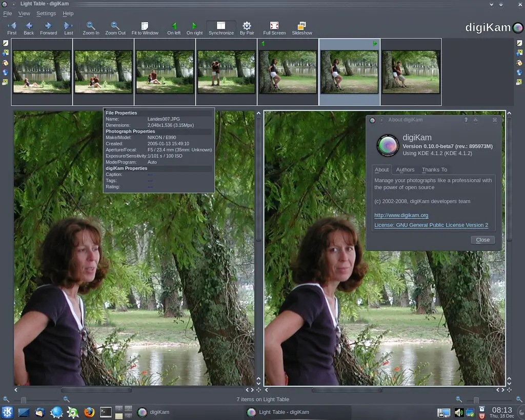Switch to the Authors tab
The height and width of the screenshot is (420, 525).
tap(405, 169)
